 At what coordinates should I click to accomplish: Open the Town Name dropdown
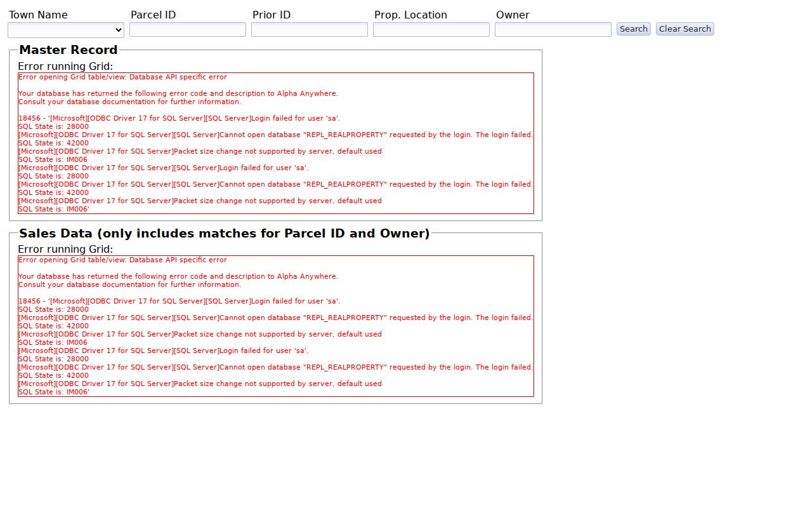66,30
